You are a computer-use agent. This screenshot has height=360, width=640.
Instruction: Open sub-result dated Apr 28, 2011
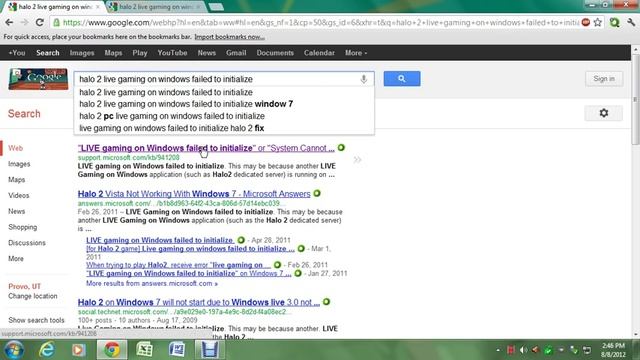click(160, 240)
